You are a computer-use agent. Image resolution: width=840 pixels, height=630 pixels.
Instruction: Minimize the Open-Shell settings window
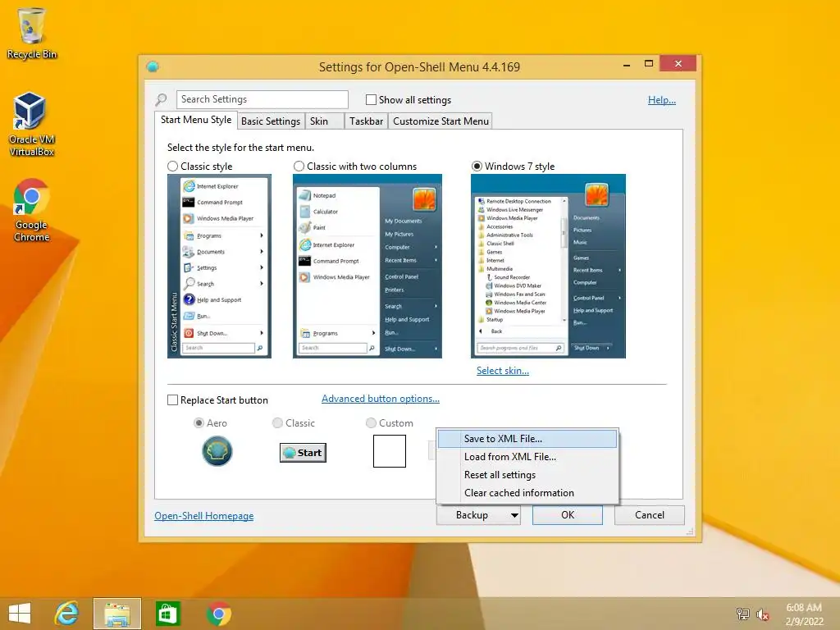(x=626, y=64)
